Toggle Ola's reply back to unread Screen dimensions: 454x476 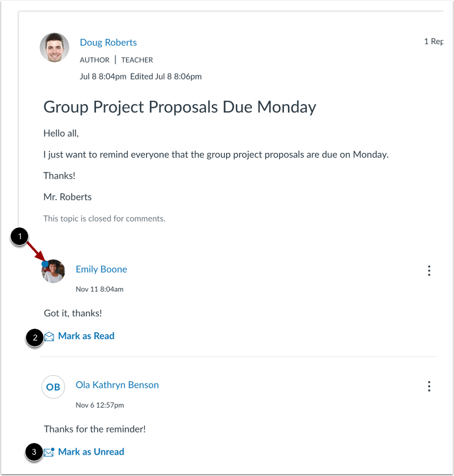[x=91, y=451]
